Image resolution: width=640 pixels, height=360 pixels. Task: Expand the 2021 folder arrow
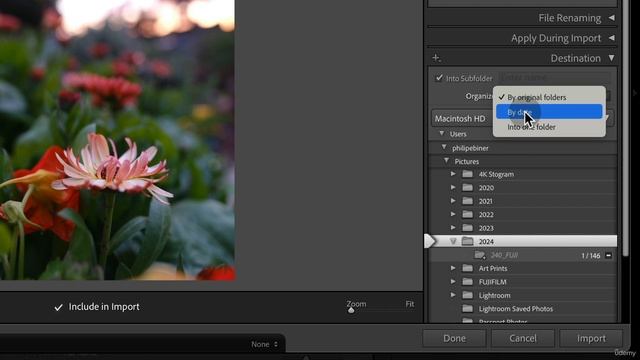[453, 201]
